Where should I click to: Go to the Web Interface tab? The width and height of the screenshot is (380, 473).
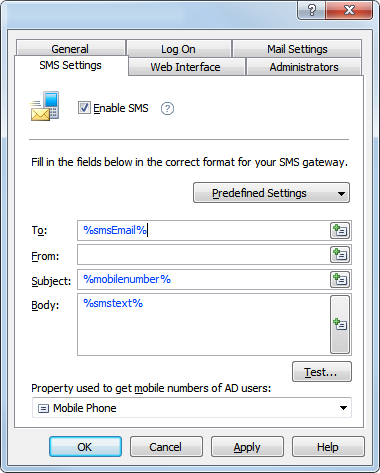[x=186, y=67]
